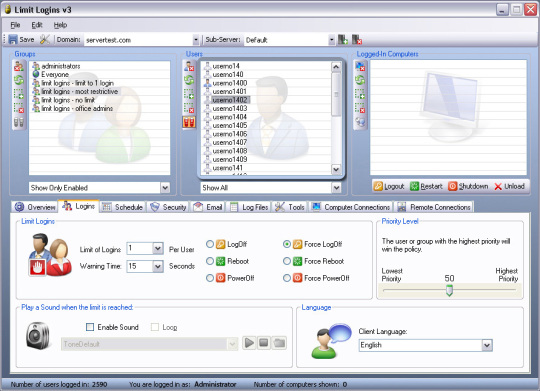The image size is (540, 391).
Task: Select the Force PowerOff radio option
Action: pyautogui.click(x=287, y=278)
